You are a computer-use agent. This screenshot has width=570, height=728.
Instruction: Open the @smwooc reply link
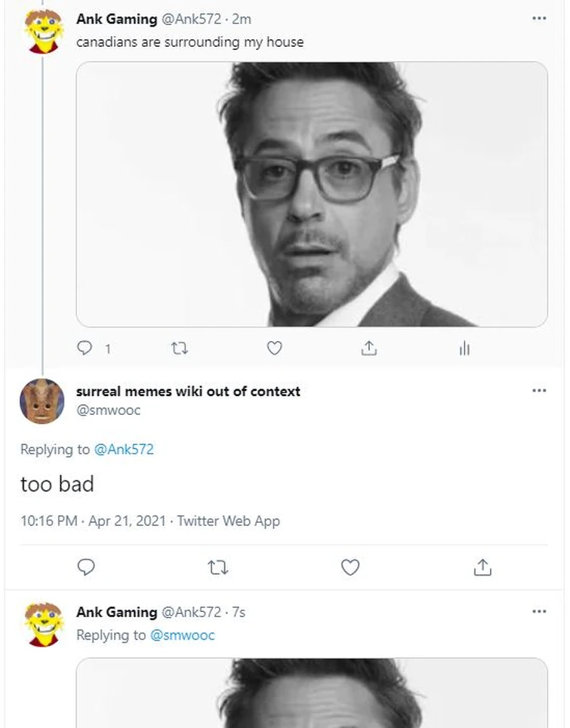[182, 635]
